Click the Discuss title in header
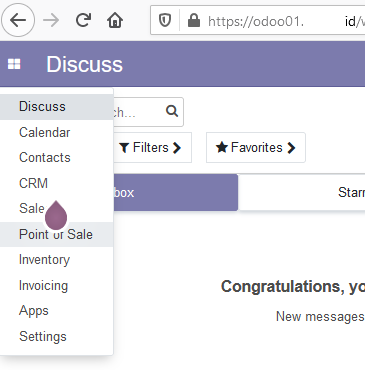Viewport: 365px width, 370px height. click(x=84, y=64)
